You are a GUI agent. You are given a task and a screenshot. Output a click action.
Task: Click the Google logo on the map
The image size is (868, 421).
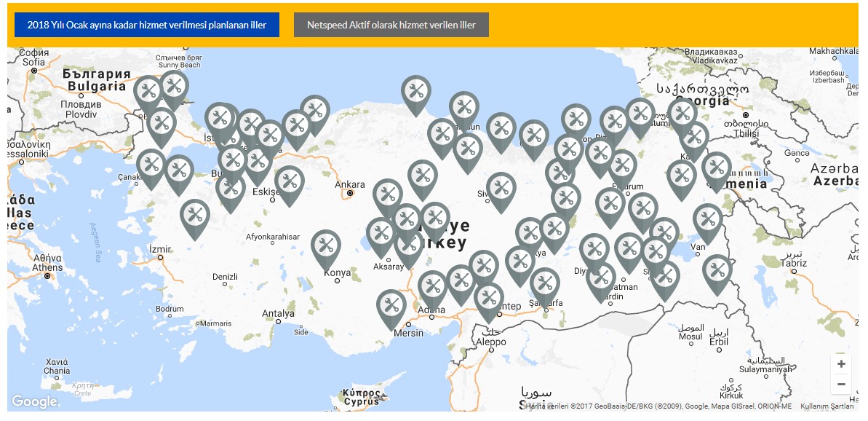coord(34,401)
